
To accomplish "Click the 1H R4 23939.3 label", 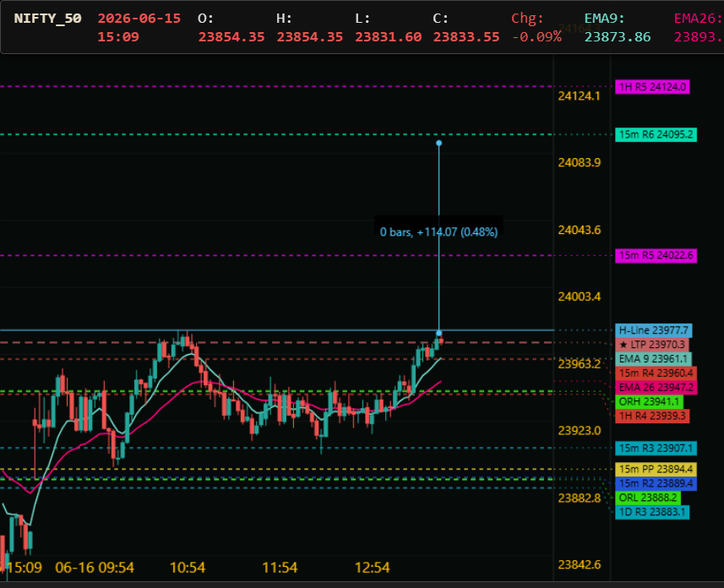I will coord(652,416).
